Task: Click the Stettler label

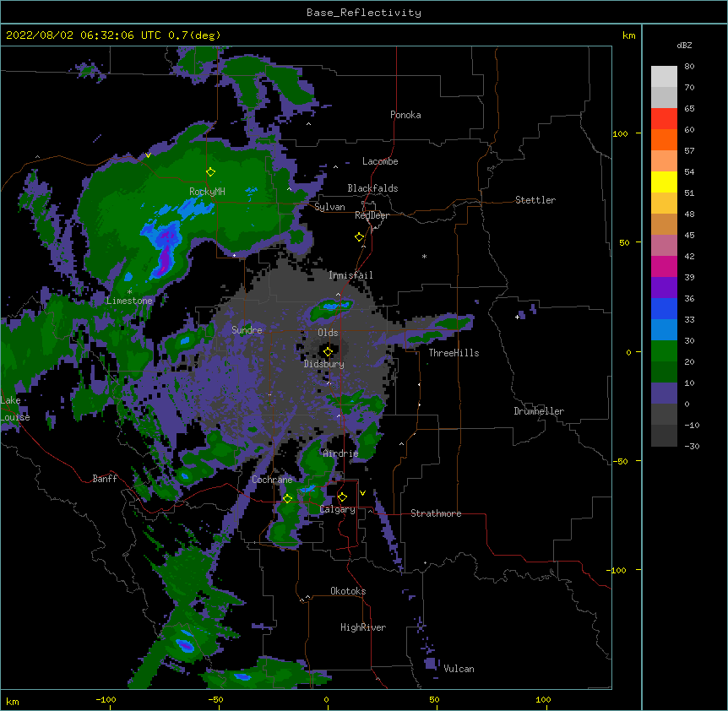Action: pyautogui.click(x=535, y=200)
